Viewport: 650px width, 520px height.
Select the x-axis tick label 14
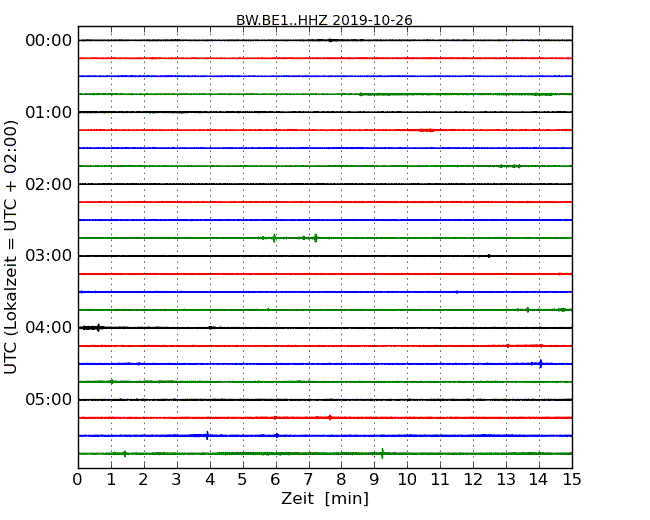[539, 480]
